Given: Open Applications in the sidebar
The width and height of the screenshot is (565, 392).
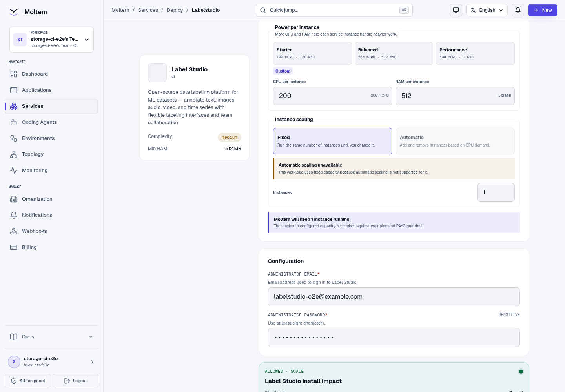Looking at the screenshot, I should pos(51,90).
